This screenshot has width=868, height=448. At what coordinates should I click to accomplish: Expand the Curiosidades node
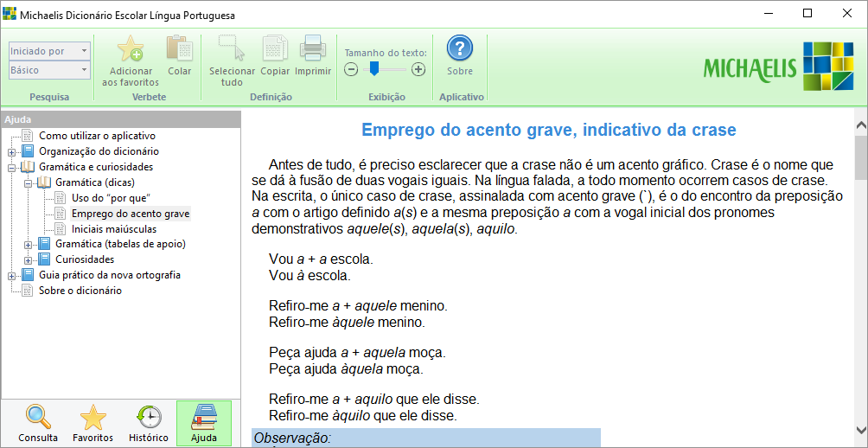(x=29, y=260)
